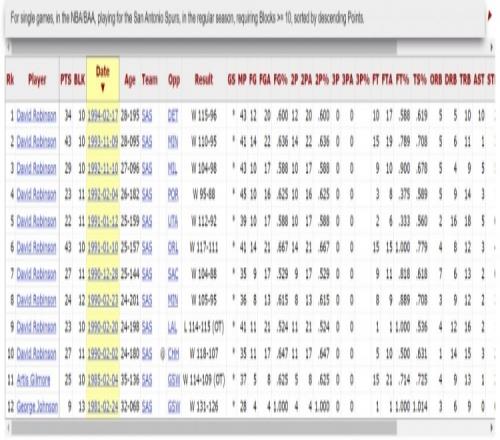
Task: Open George Johnson player link
Action: coord(37,407)
